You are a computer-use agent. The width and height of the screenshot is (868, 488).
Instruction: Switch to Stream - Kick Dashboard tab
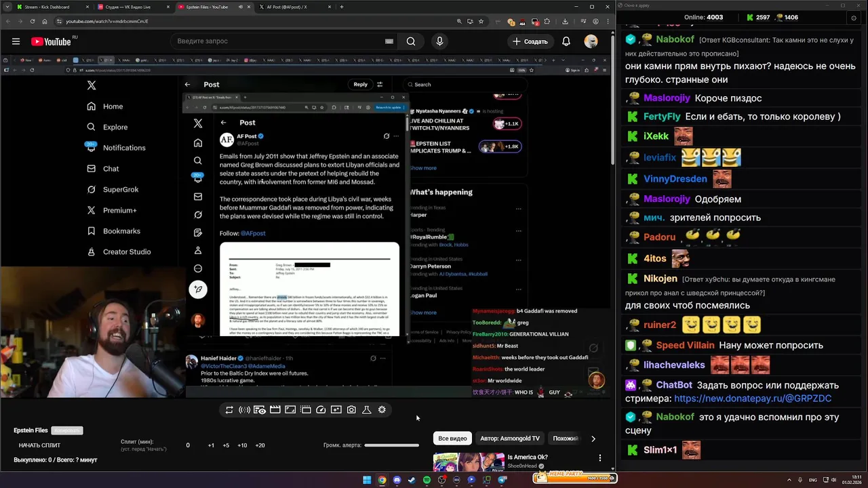pyautogui.click(x=52, y=7)
